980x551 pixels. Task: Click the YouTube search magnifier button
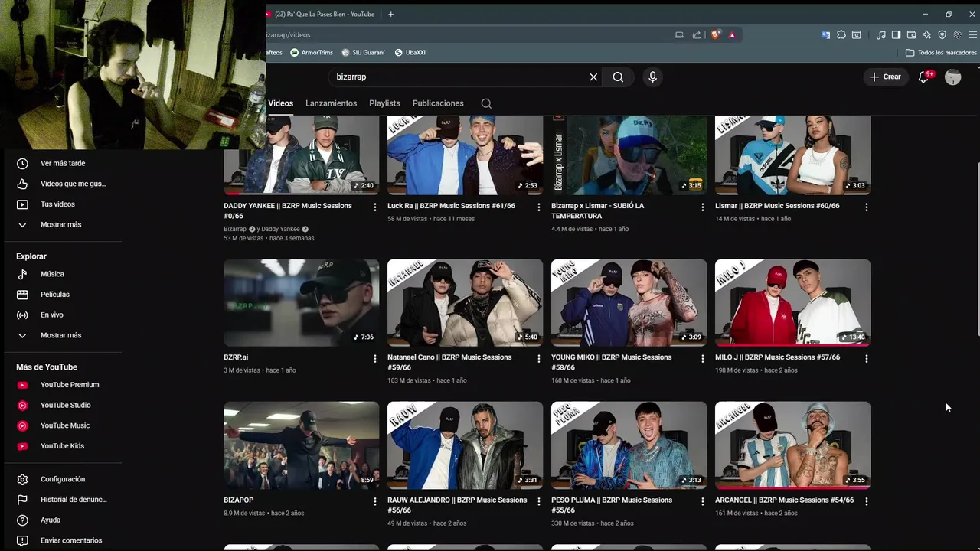click(x=618, y=77)
